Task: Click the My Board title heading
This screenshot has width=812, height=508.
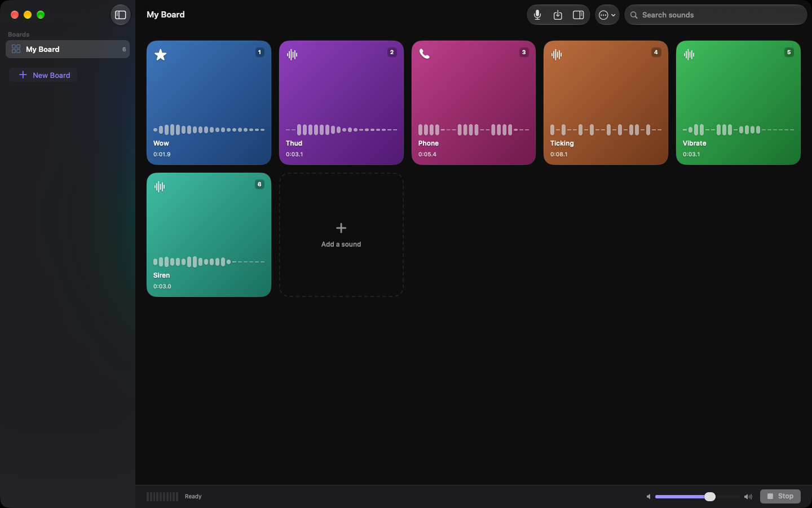Action: (166, 15)
